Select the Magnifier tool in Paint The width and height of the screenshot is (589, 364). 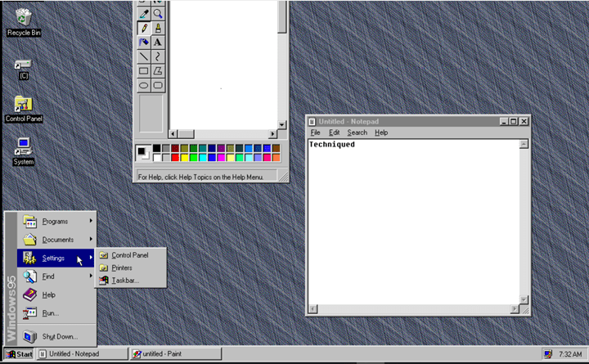pos(158,14)
